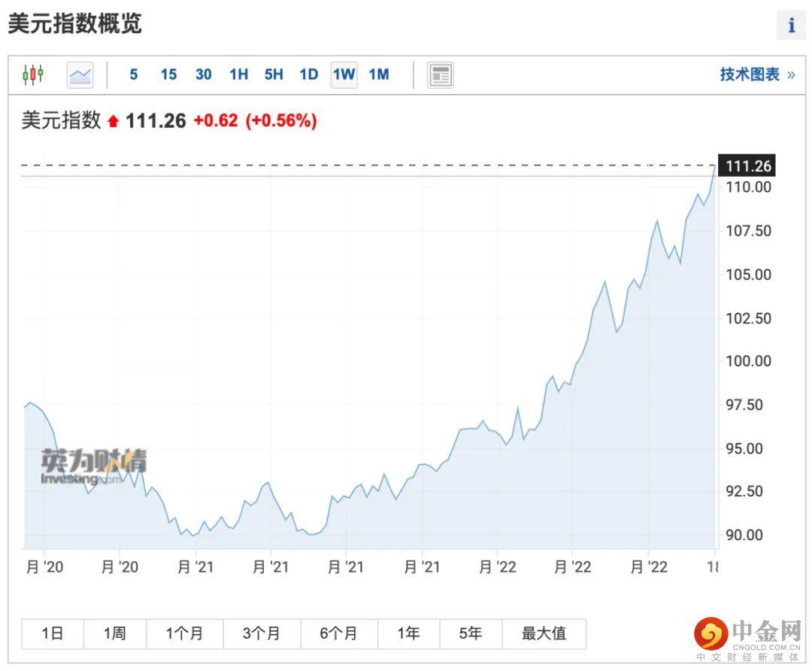Click the +0.62 price change value
The width and height of the screenshot is (812, 671).
(x=216, y=120)
